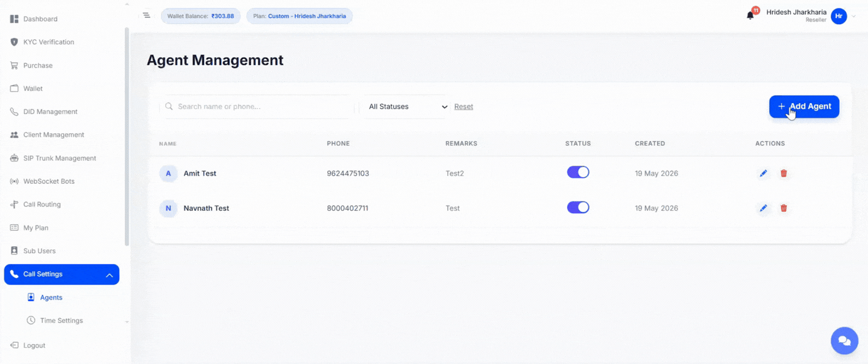
Task: Edit the Navnath Test agent
Action: pos(763,209)
